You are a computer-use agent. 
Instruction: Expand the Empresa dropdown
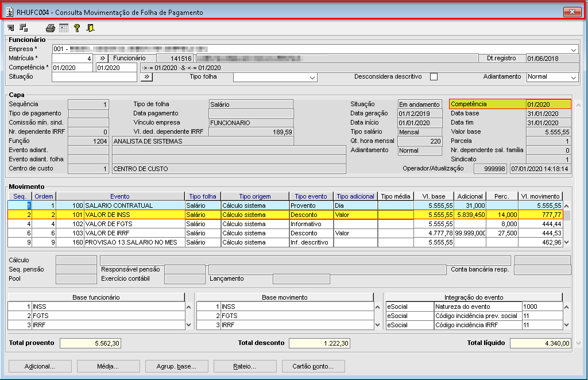click(x=574, y=49)
